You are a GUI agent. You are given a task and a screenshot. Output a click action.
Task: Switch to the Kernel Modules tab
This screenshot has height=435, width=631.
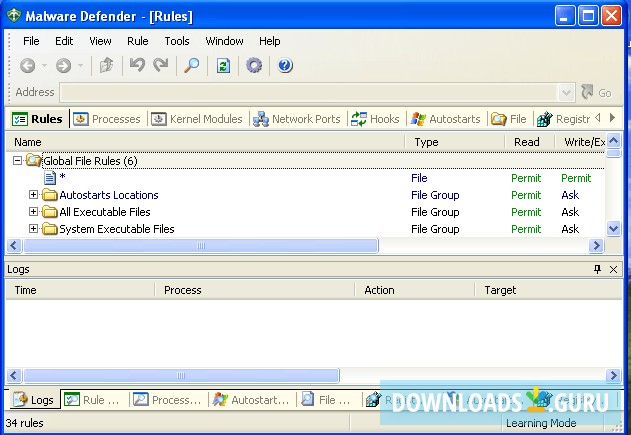click(x=197, y=119)
